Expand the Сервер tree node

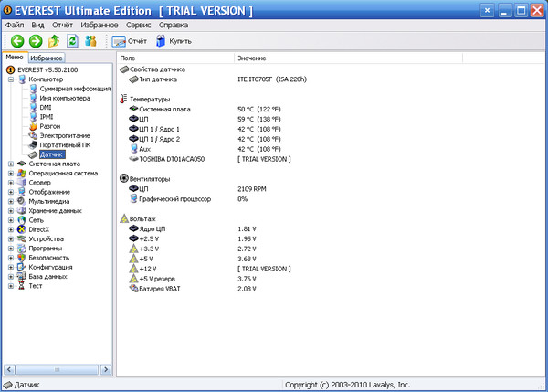[x=11, y=183]
